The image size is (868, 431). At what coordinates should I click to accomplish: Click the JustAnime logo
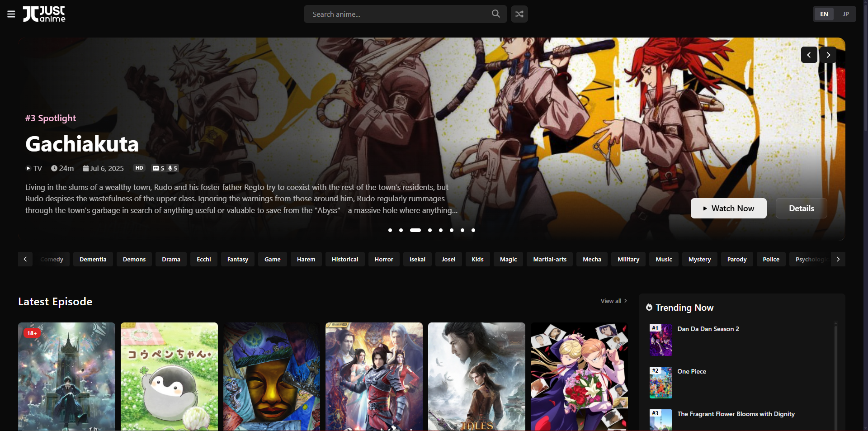pos(44,14)
